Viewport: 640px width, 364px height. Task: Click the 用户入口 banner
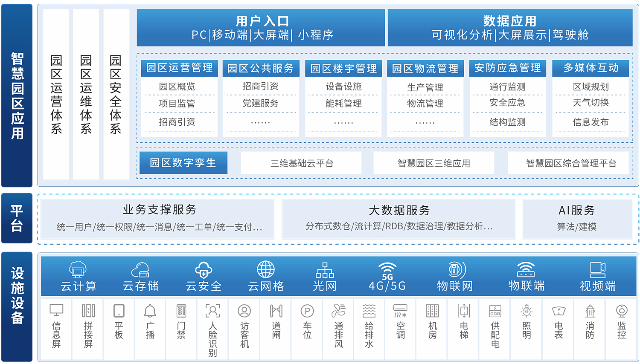261,28
